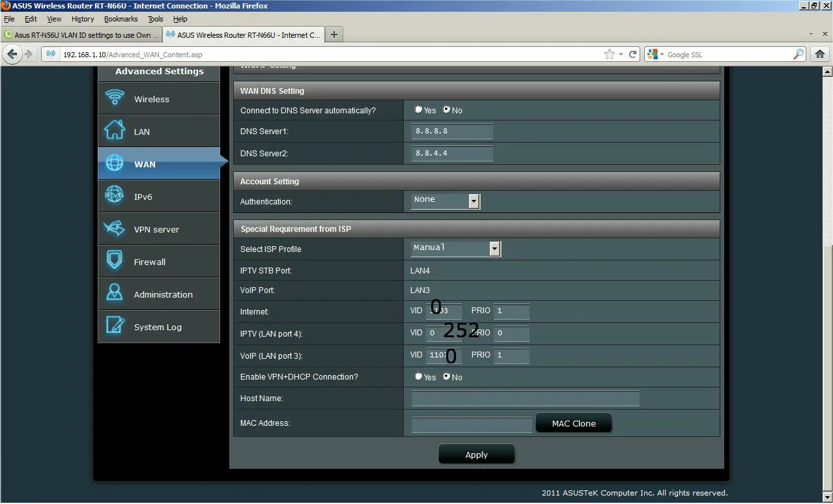Open the Help menu

click(180, 19)
